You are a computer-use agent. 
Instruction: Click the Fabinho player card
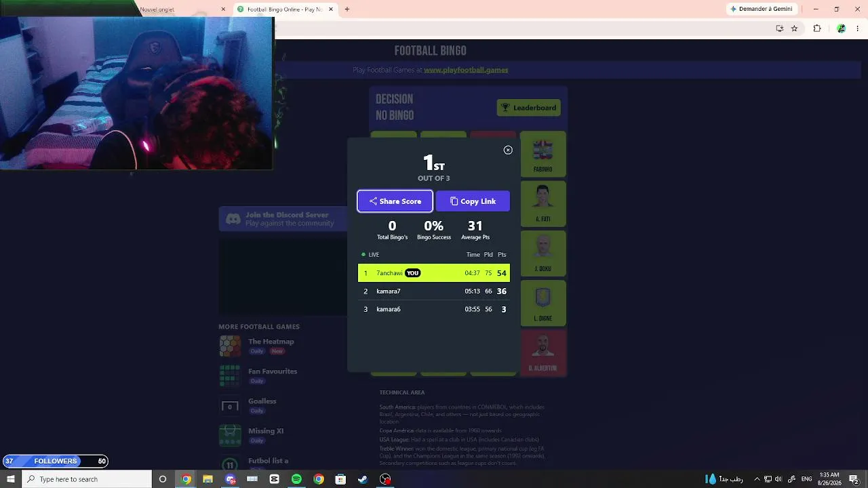(x=543, y=155)
